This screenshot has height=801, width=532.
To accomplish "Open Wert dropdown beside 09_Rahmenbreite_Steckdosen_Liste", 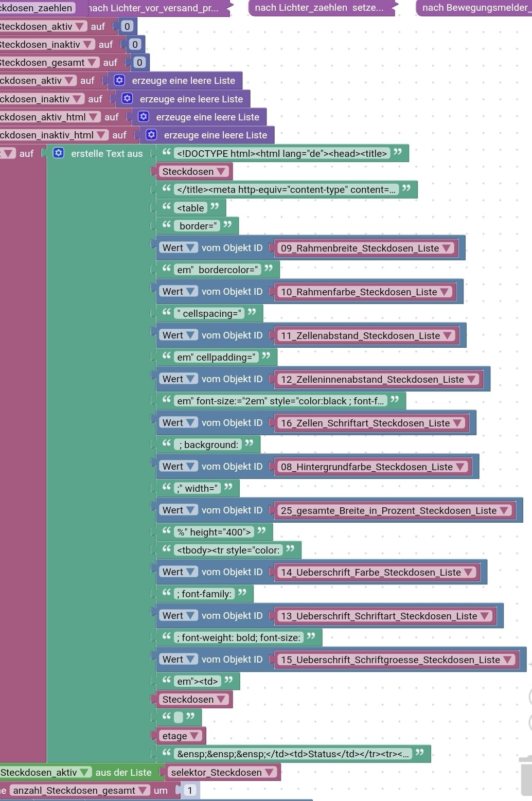I will click(178, 248).
